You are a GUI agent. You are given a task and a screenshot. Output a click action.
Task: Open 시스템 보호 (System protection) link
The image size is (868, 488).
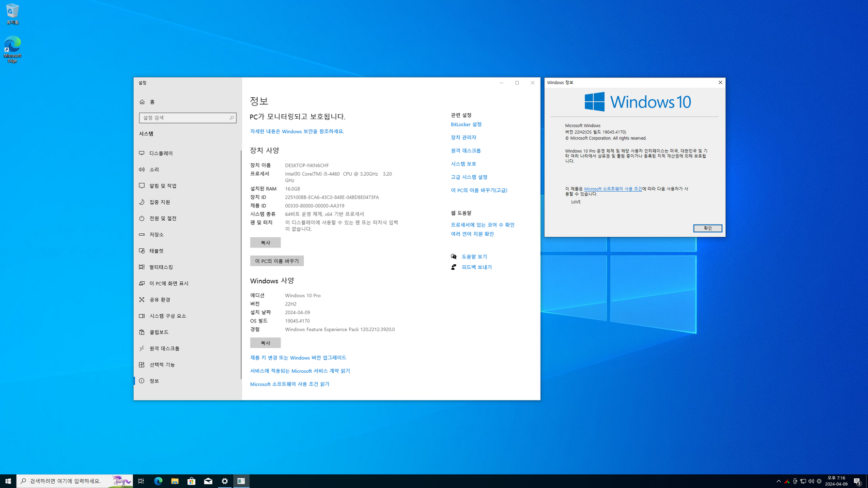click(x=464, y=164)
